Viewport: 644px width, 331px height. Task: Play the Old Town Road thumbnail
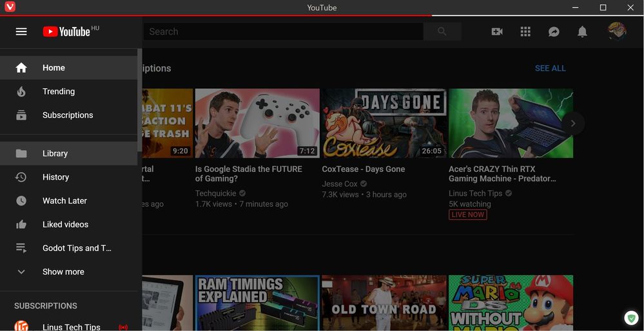pos(384,303)
